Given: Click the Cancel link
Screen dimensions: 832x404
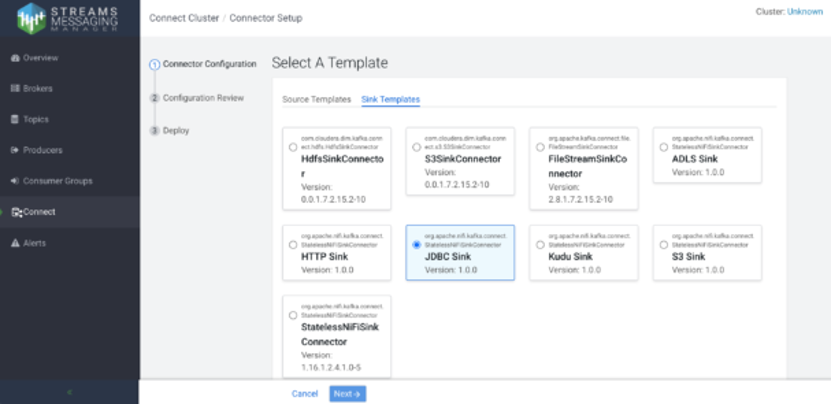Looking at the screenshot, I should coord(305,394).
